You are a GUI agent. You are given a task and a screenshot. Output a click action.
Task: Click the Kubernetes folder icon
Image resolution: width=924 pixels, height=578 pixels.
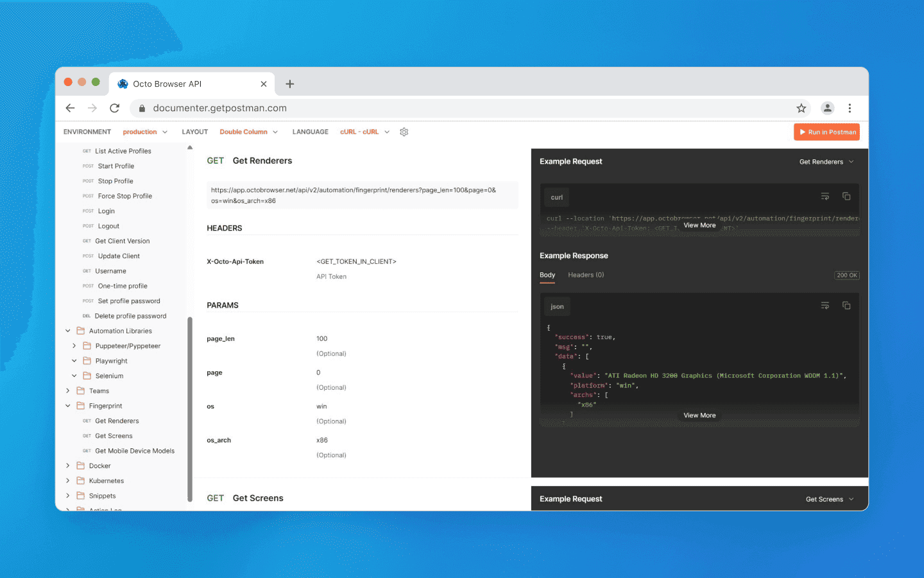(x=81, y=480)
